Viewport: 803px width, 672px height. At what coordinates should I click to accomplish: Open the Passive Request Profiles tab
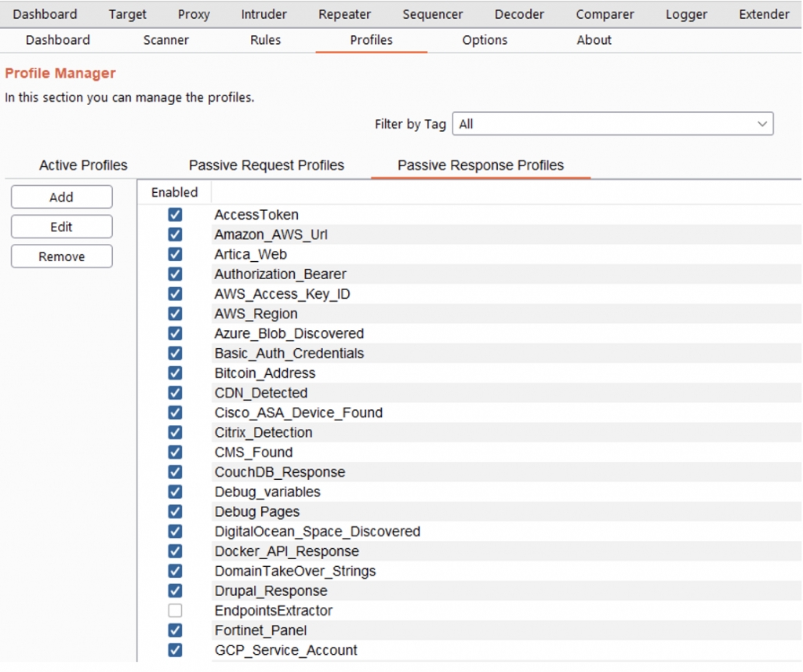[266, 165]
